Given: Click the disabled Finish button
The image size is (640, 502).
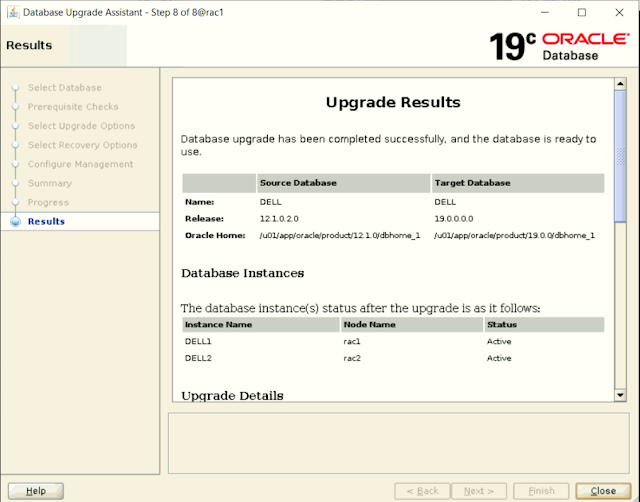Looking at the screenshot, I should pos(541,491).
